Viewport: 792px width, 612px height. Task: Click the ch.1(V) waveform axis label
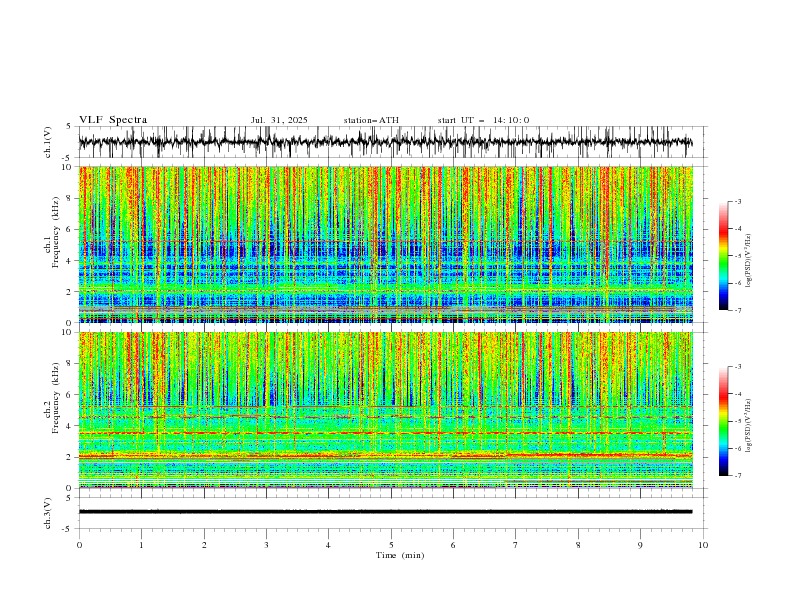click(x=48, y=142)
